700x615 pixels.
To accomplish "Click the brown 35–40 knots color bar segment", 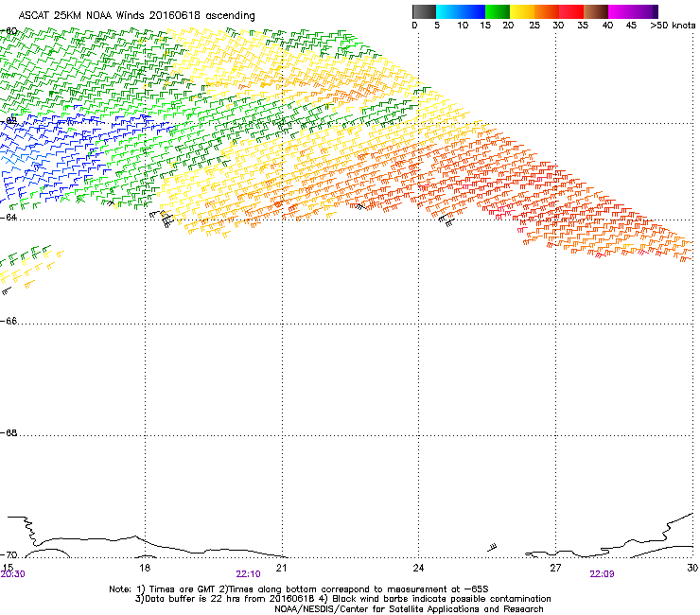I will pyautogui.click(x=596, y=11).
